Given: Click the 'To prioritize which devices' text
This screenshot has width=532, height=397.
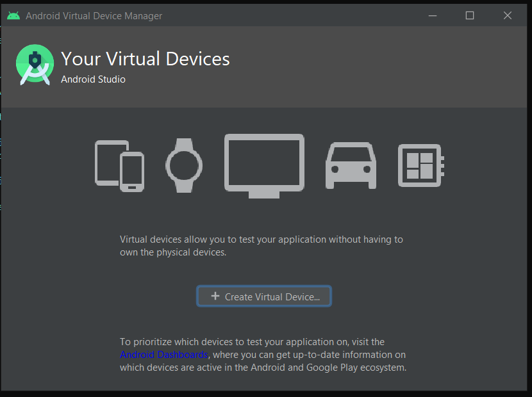Looking at the screenshot, I should click(x=263, y=355).
